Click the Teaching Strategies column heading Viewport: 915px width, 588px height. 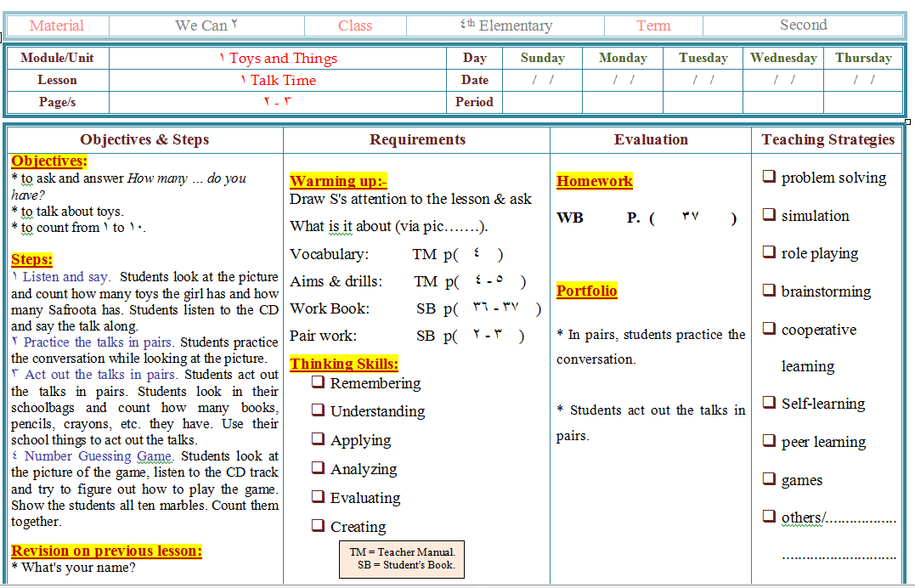827,139
